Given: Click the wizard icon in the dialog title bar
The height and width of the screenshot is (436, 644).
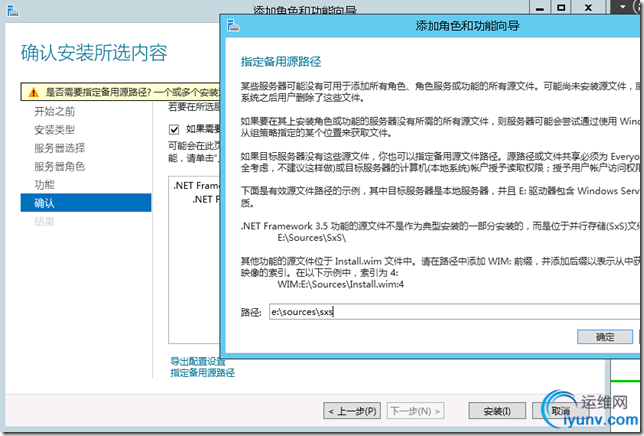Looking at the screenshot, I should (x=233, y=25).
